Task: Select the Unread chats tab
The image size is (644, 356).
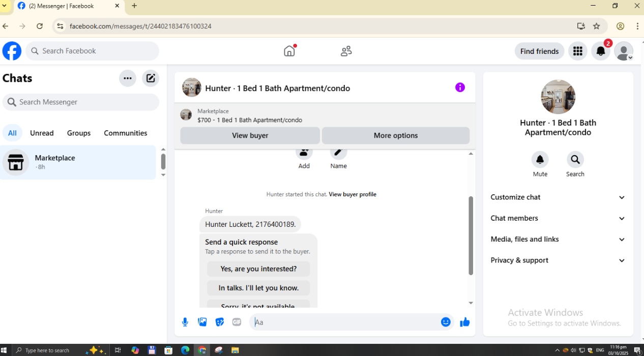Action: tap(42, 133)
